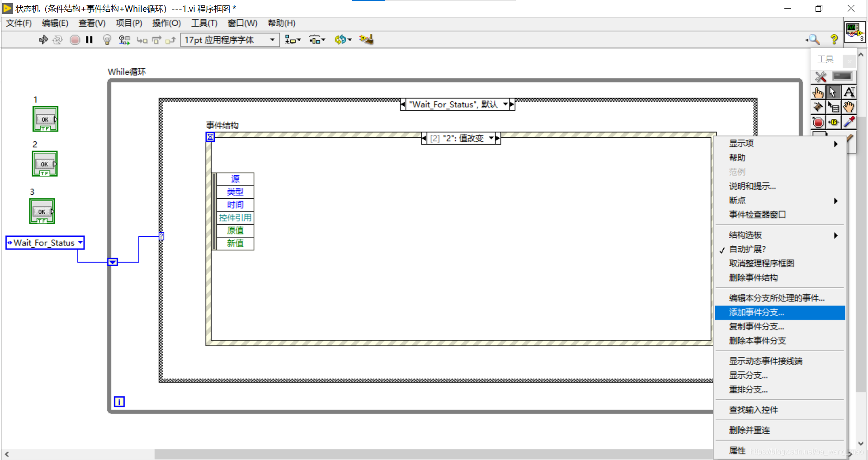Select the Set/Clear Breakpoint tool
Image resolution: width=868 pixels, height=460 pixels.
[818, 122]
